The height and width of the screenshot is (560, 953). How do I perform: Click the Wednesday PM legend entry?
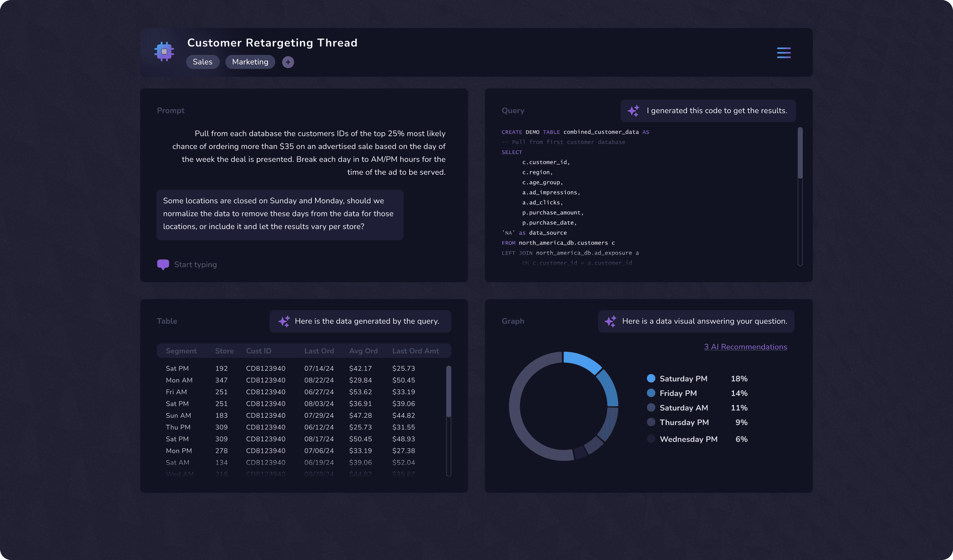[x=688, y=439]
